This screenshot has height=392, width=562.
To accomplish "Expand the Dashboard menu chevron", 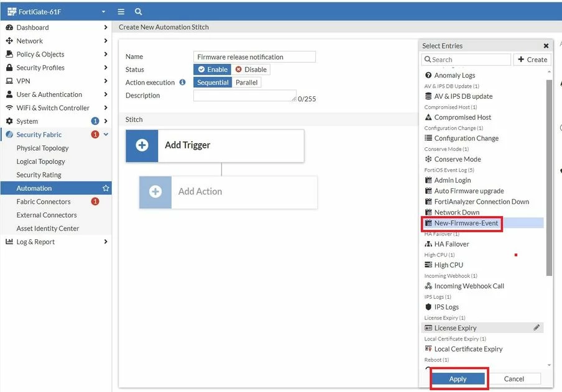I will pos(106,27).
